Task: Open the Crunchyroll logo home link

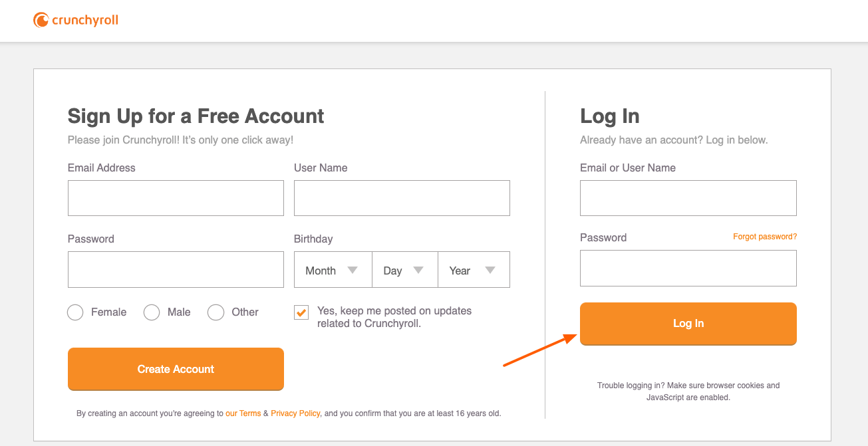Action: point(76,21)
